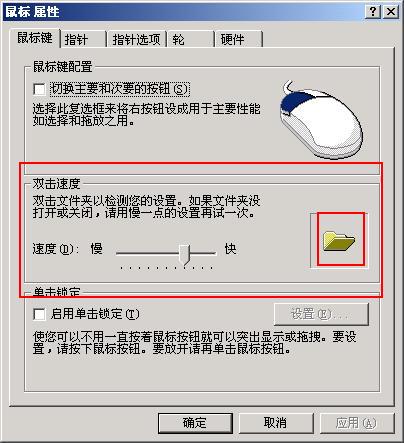Click slider track near the 快 end
Image resolution: width=404 pixels, height=443 pixels.
point(208,253)
